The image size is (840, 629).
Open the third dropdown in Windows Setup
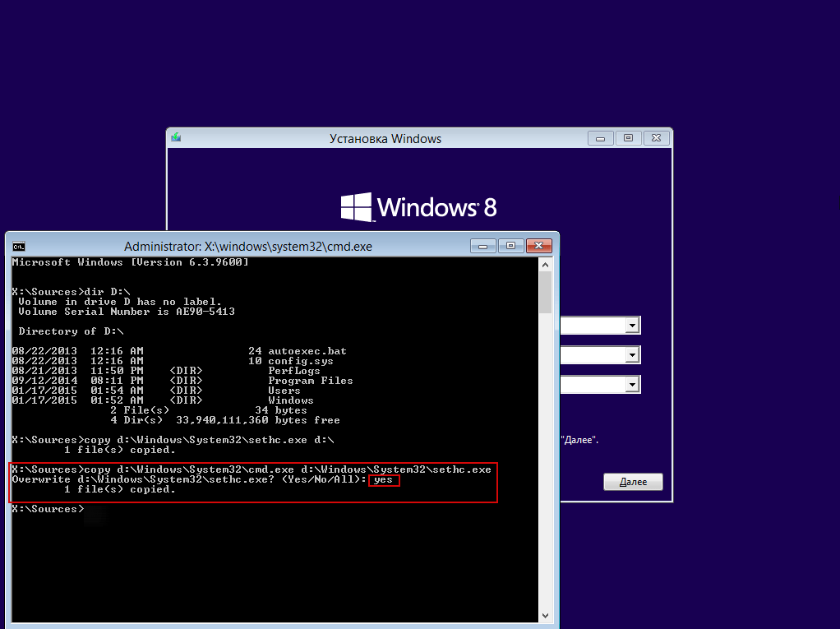[x=632, y=384]
